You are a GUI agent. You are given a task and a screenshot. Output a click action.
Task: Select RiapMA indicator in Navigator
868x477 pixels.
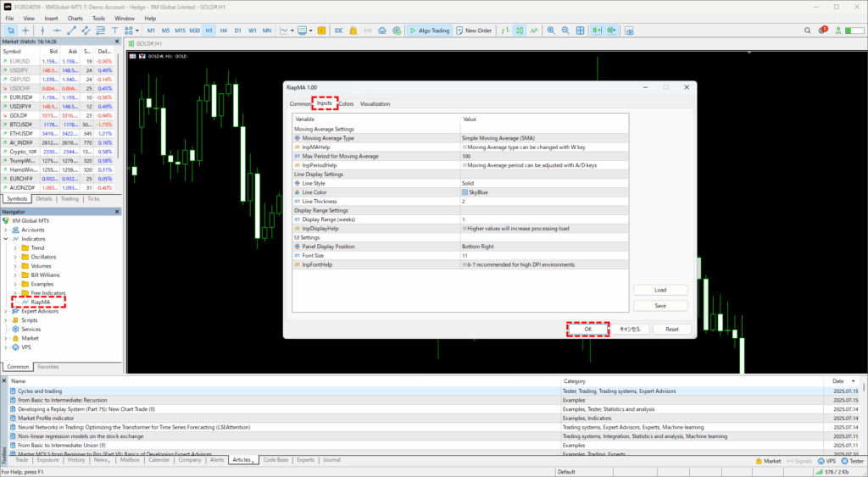[x=40, y=302]
